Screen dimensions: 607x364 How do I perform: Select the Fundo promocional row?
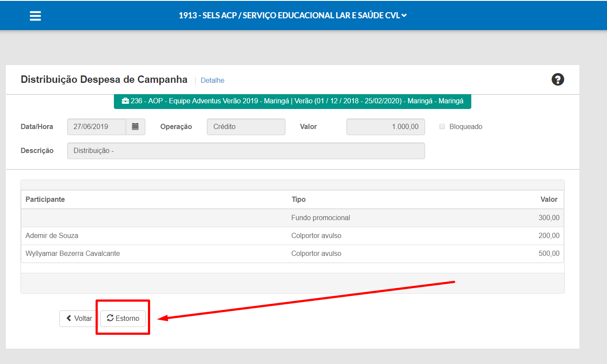[292, 218]
